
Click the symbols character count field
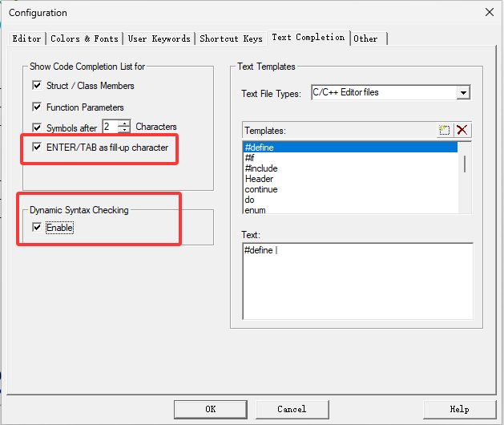[x=111, y=126]
